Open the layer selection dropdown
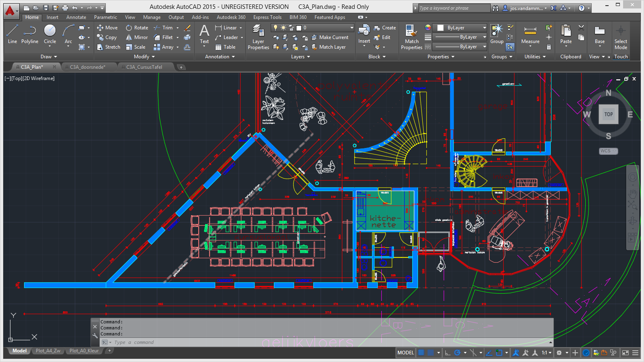Image resolution: width=644 pixels, height=362 pixels. coord(313,28)
